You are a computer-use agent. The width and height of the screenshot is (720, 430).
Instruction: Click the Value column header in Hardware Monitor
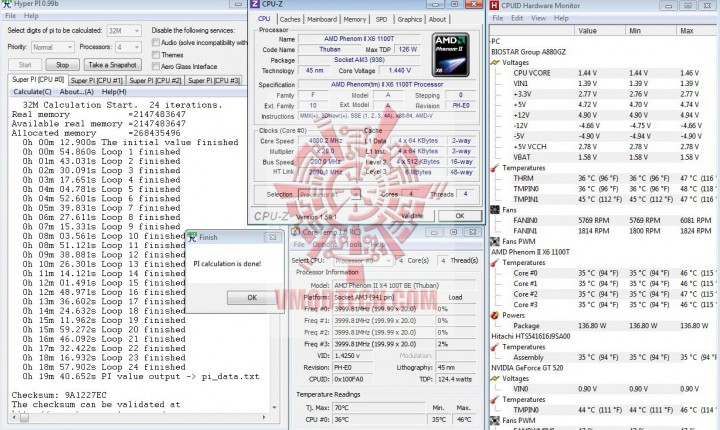point(599,31)
